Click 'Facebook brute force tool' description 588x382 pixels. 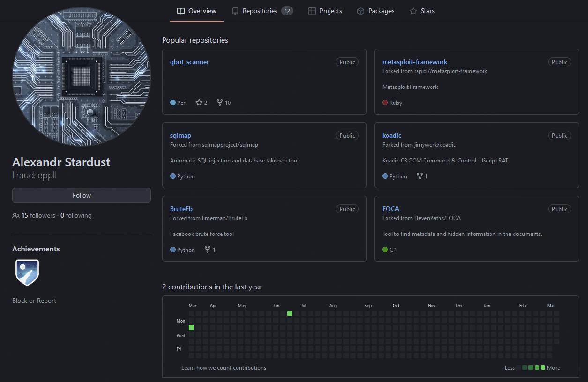(x=202, y=234)
